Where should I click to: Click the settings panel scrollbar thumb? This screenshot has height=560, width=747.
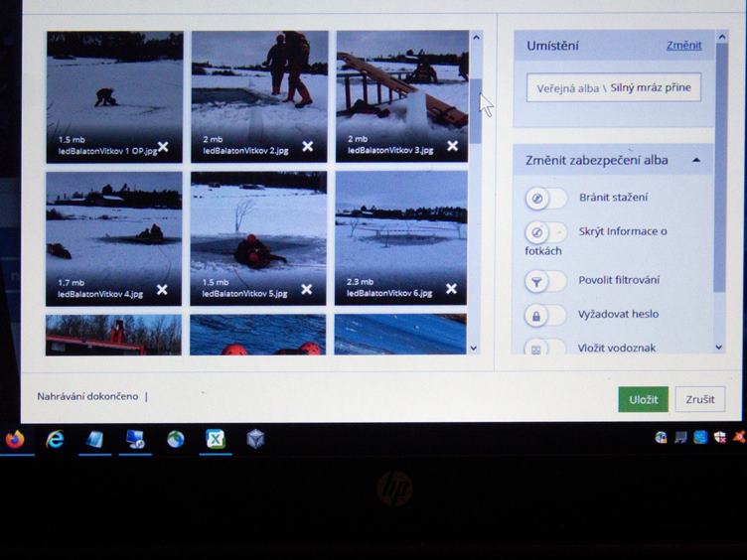(x=720, y=168)
